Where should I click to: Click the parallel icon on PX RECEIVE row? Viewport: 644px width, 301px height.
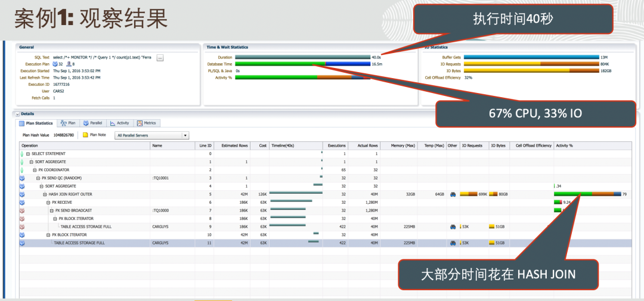22,202
